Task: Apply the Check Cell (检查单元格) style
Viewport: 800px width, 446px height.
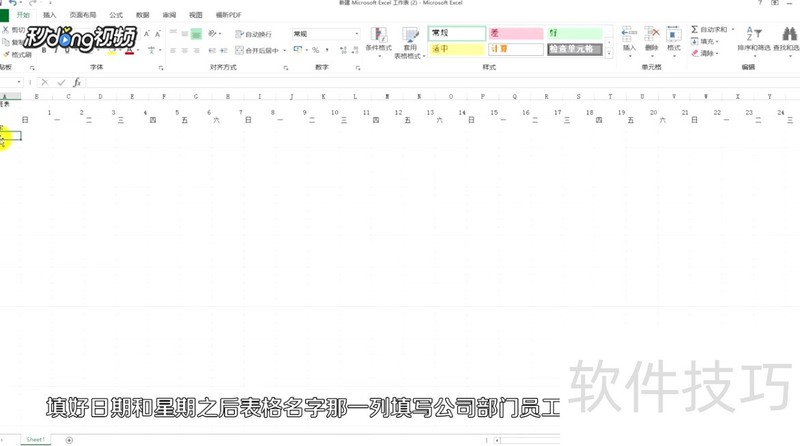Action: point(574,49)
